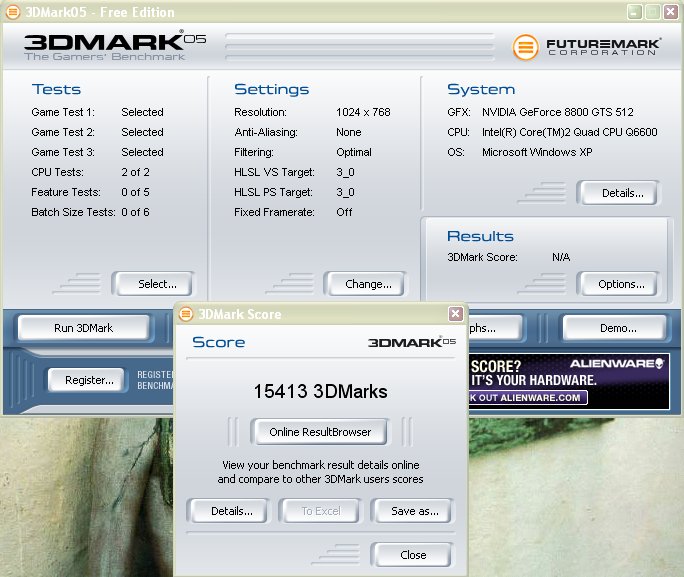Open Change... settings dialog

point(365,284)
